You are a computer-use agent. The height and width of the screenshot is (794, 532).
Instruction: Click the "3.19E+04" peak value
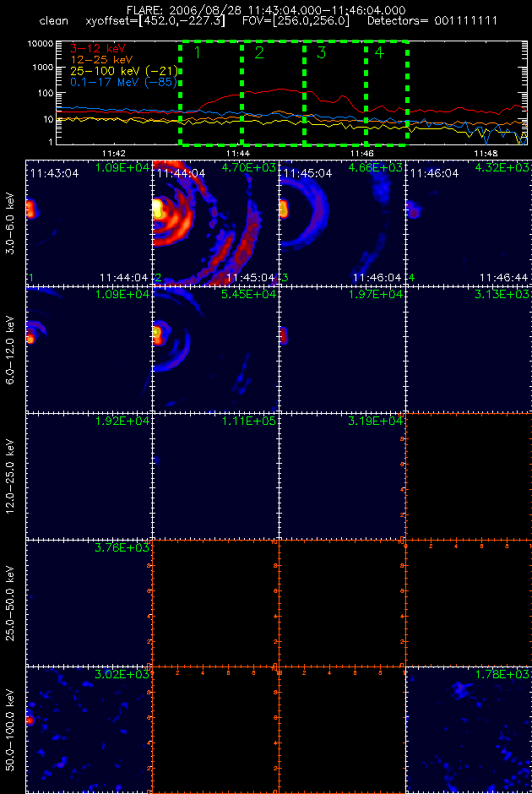pos(376,421)
